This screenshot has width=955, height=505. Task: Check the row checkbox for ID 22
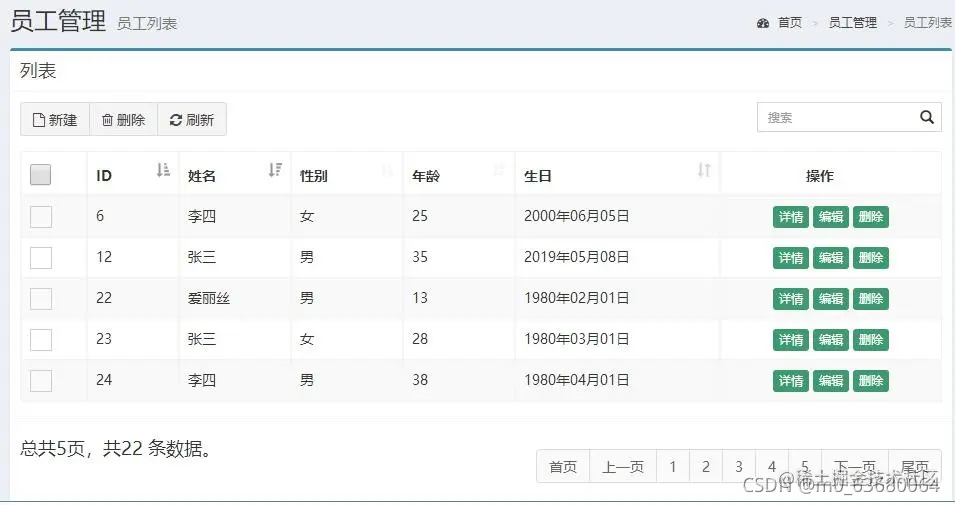pyautogui.click(x=41, y=298)
